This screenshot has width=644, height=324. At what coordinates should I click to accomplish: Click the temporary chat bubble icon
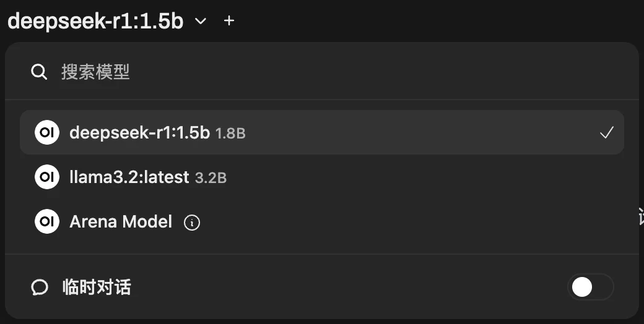40,288
